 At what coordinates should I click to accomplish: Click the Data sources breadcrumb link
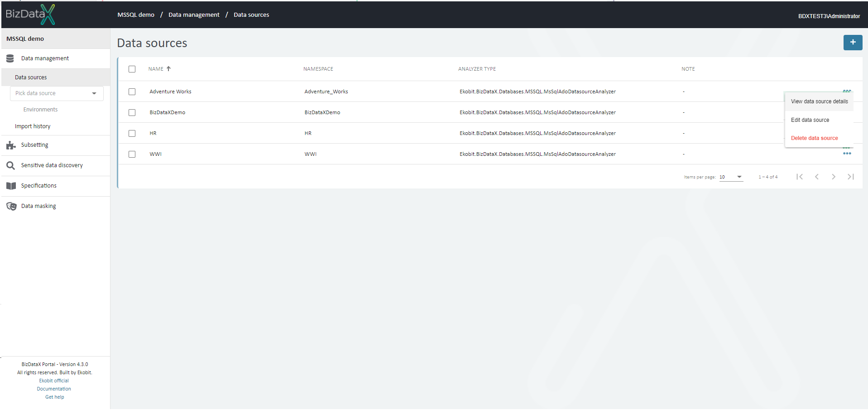251,15
